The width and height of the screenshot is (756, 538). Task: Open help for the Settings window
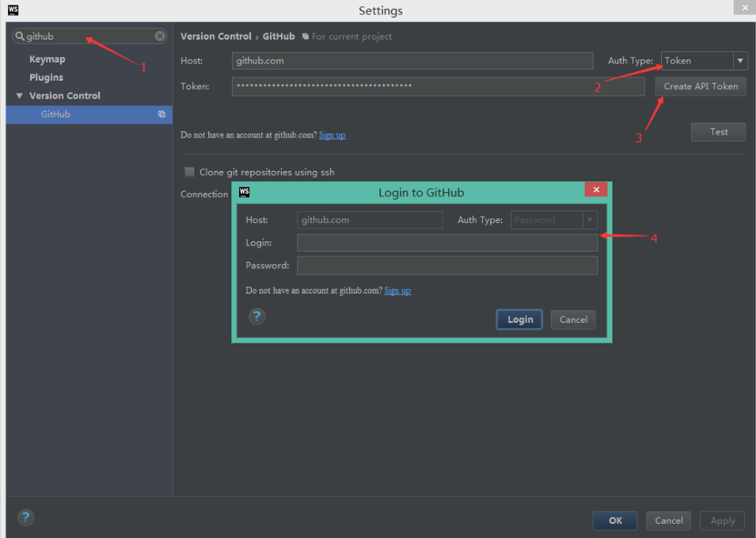[x=26, y=517]
